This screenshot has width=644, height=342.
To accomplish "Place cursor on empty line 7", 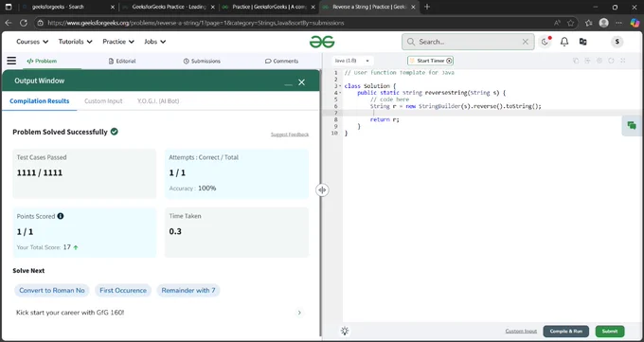I will (x=492, y=113).
